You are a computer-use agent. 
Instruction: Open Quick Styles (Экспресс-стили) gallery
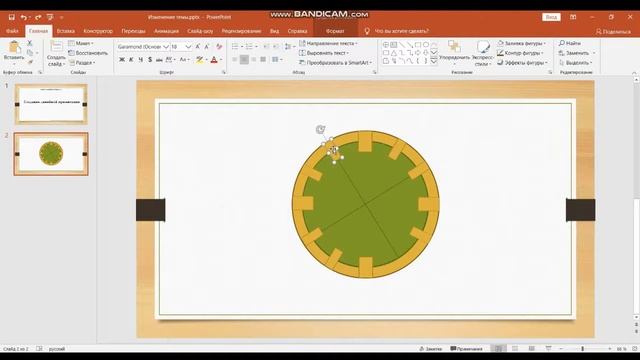tap(482, 53)
